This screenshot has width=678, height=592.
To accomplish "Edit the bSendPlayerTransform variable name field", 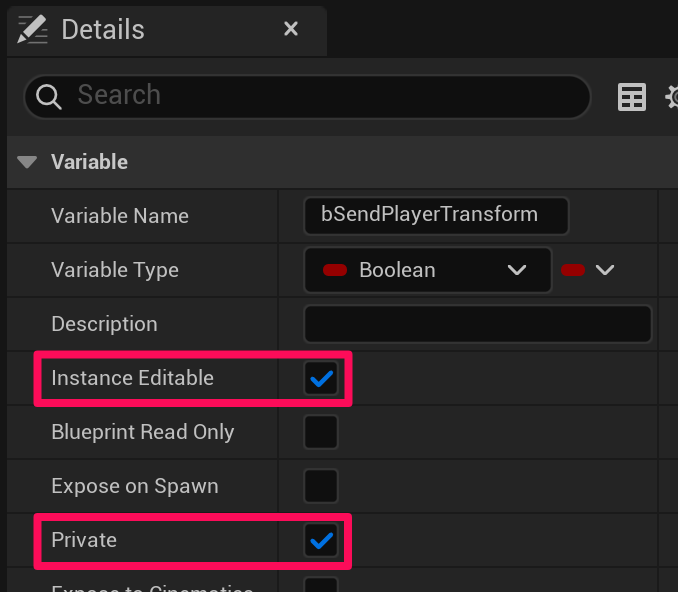I will [435, 215].
